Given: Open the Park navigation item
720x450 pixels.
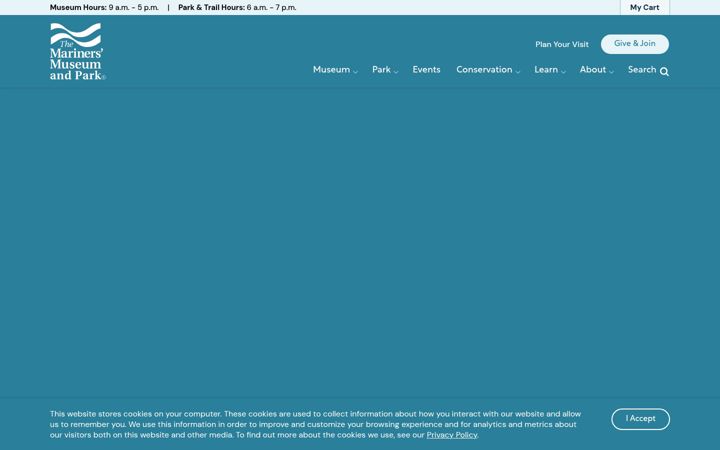Looking at the screenshot, I should [381, 69].
